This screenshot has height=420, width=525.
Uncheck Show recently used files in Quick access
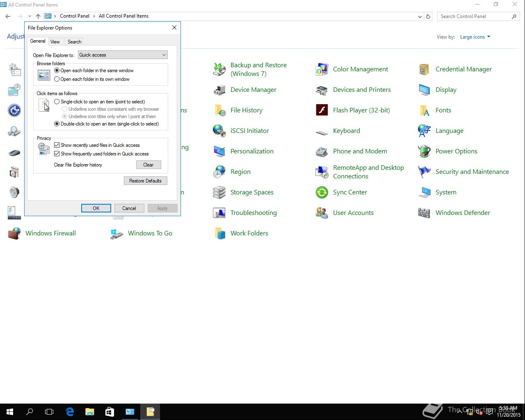57,145
